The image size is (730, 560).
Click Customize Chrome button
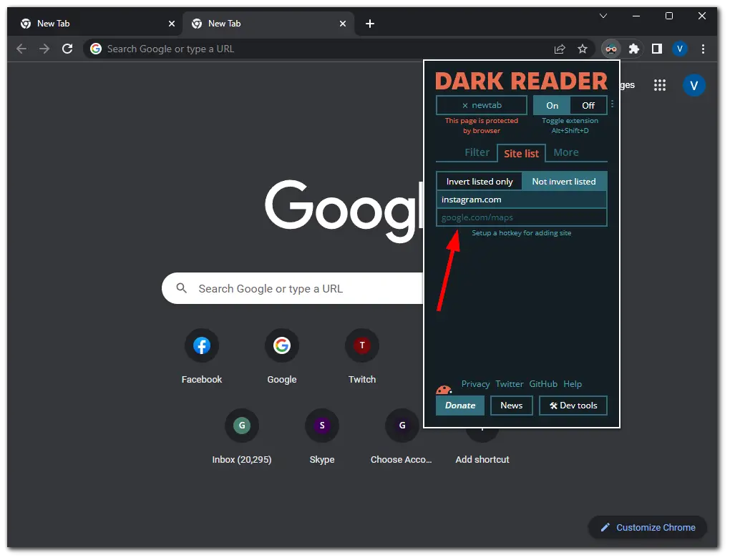pos(648,527)
